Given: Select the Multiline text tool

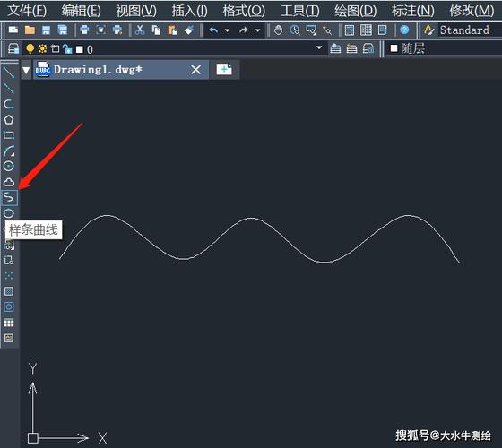Looking at the screenshot, I should point(9,338).
